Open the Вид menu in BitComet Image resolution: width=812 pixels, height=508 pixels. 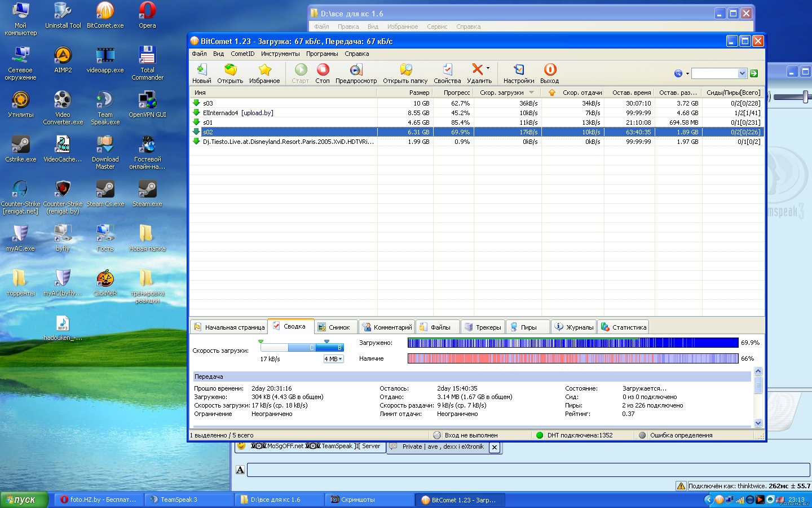218,54
